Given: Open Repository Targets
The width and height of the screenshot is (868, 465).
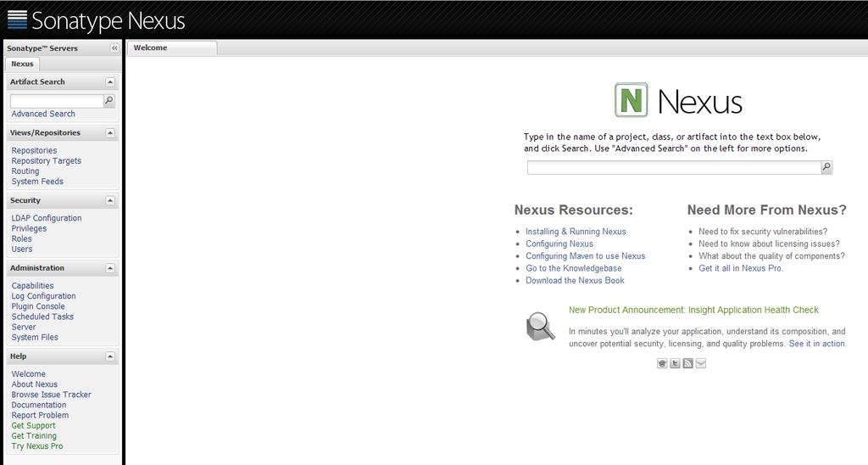Looking at the screenshot, I should pyautogui.click(x=47, y=160).
